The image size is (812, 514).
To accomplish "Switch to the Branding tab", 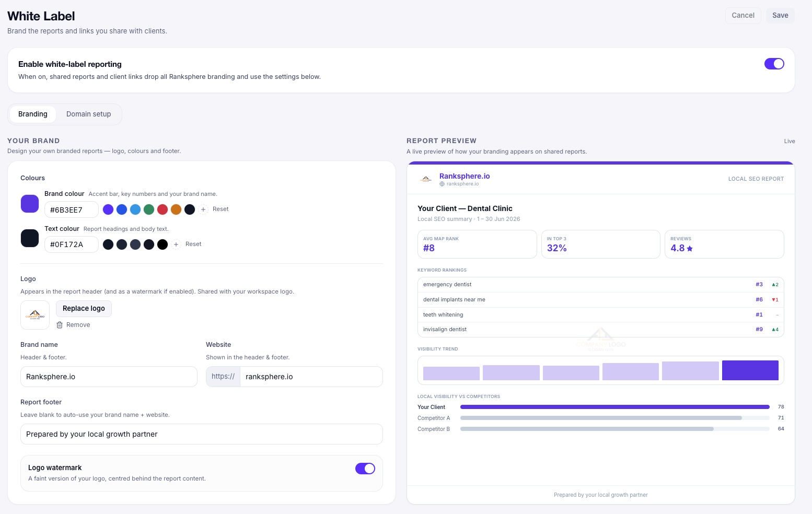I will [33, 114].
